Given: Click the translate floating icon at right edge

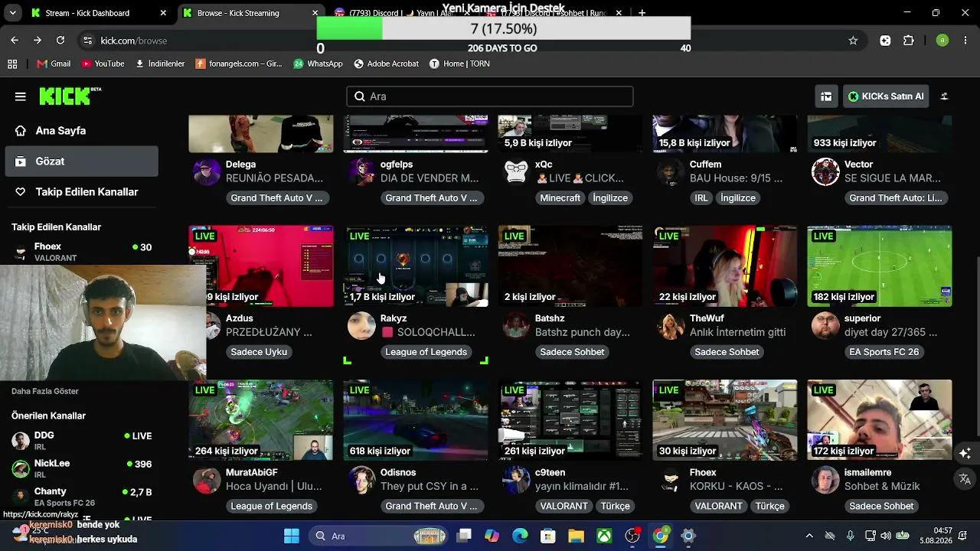Looking at the screenshot, I should point(965,479).
